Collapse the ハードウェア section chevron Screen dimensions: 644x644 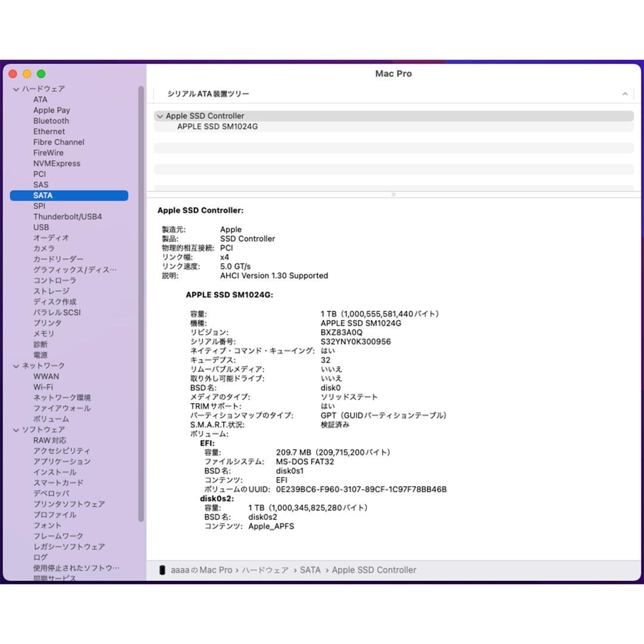(x=16, y=89)
